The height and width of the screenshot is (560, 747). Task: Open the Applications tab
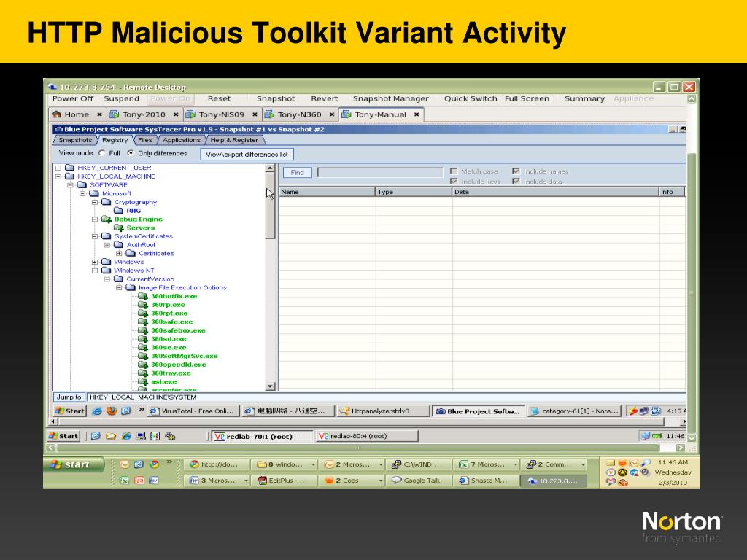click(x=181, y=140)
